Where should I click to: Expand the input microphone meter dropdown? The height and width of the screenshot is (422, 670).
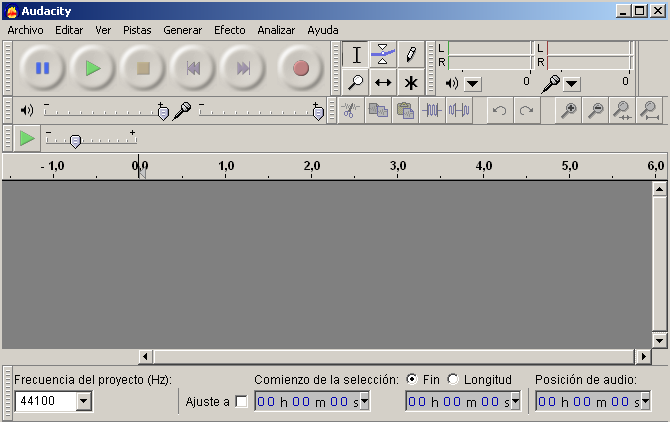pyautogui.click(x=571, y=84)
